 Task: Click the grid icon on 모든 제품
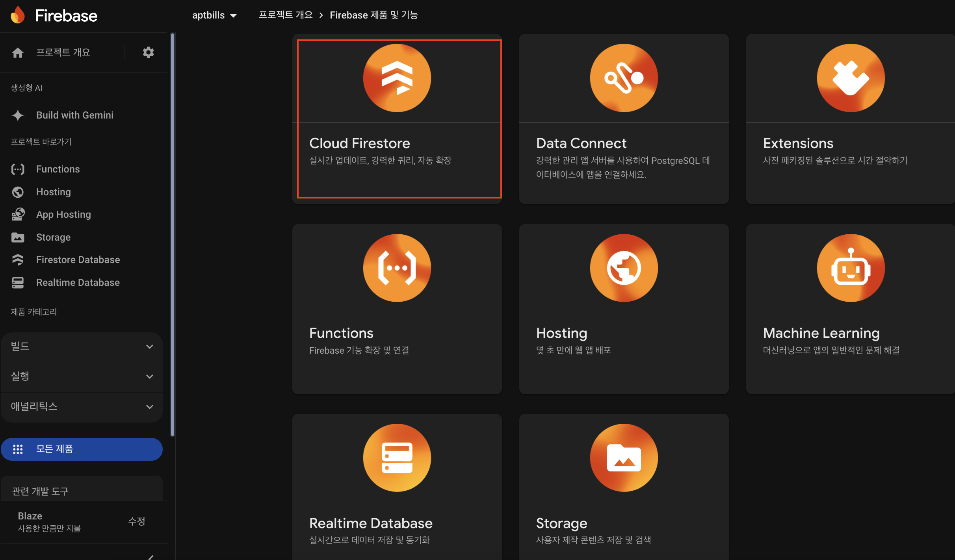18,449
